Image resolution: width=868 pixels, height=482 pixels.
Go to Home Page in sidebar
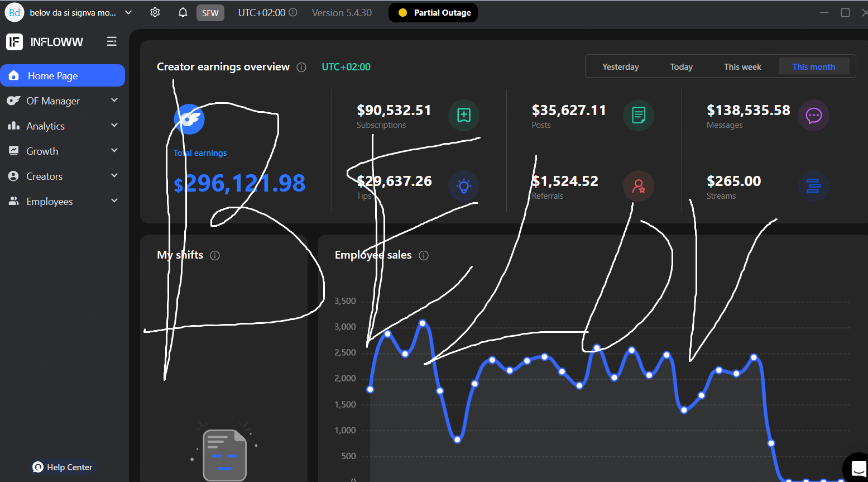(x=63, y=76)
